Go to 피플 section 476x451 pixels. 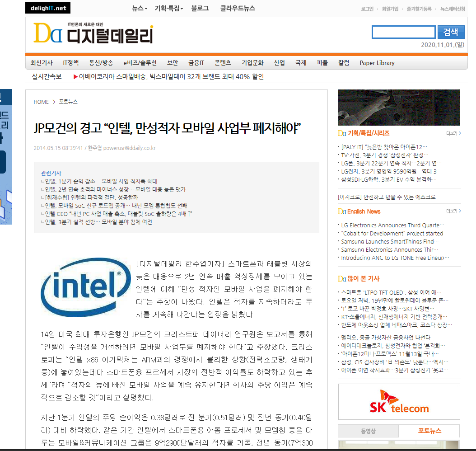point(322,63)
